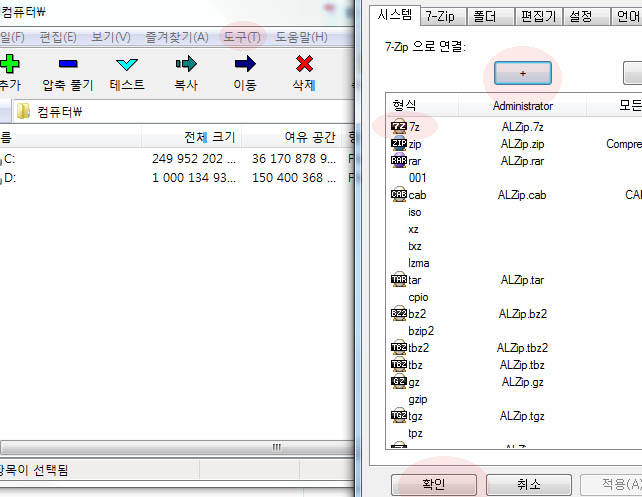
Task: Click the 적용(A) button
Action: pos(611,485)
